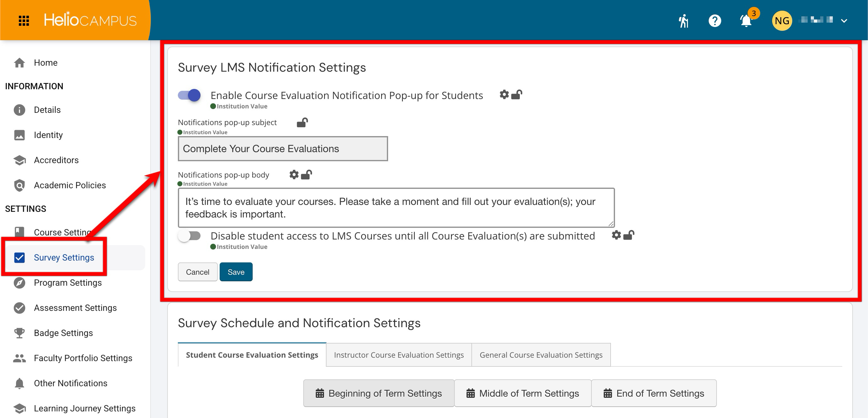Select End of Term Settings button
Screen dimensions: 868x418
654,393
